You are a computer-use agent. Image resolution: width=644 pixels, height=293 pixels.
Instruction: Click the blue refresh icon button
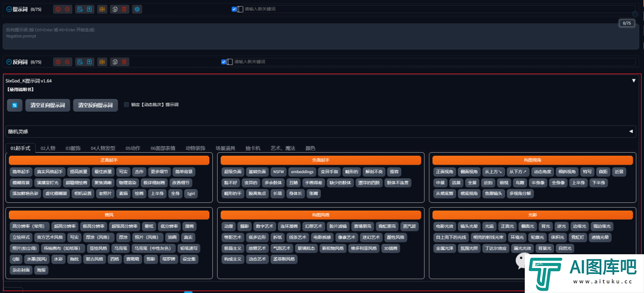(x=14, y=105)
